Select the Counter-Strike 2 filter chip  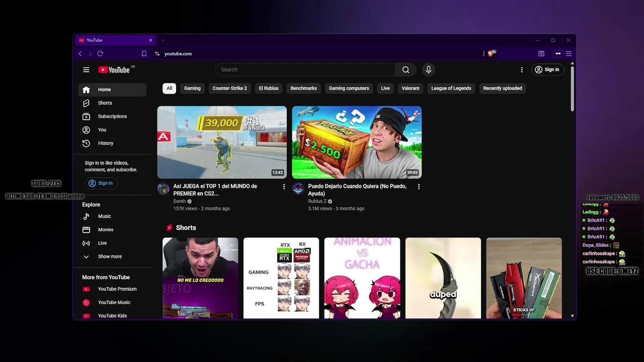point(229,88)
